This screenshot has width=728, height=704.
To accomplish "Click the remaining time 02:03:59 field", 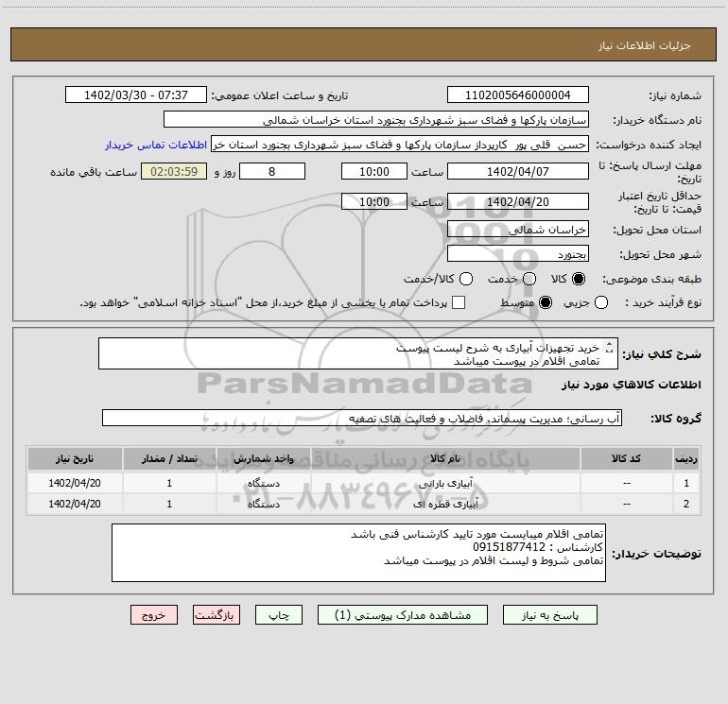I will (x=174, y=171).
